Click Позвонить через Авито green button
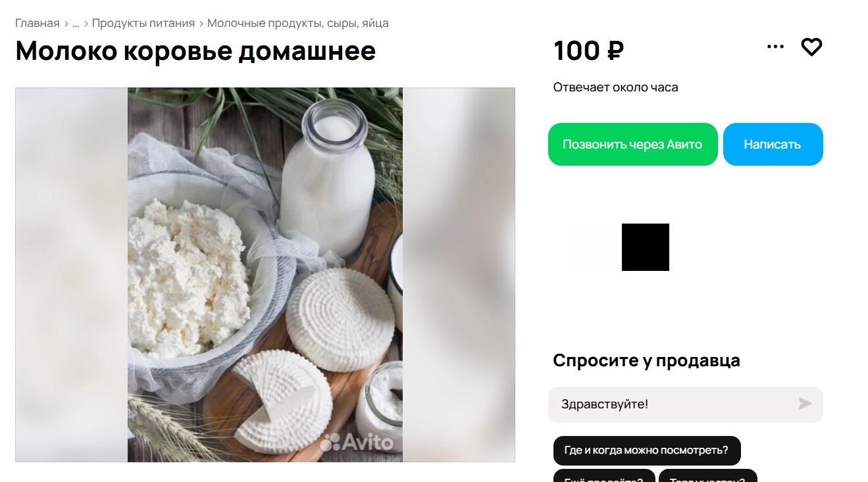The height and width of the screenshot is (482, 868). pyautogui.click(x=632, y=144)
